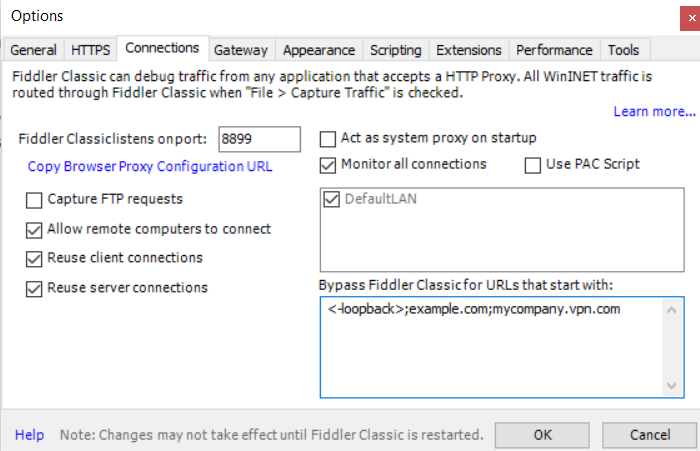Disable Reuse server connections option
The height and width of the screenshot is (451, 700).
tap(35, 288)
